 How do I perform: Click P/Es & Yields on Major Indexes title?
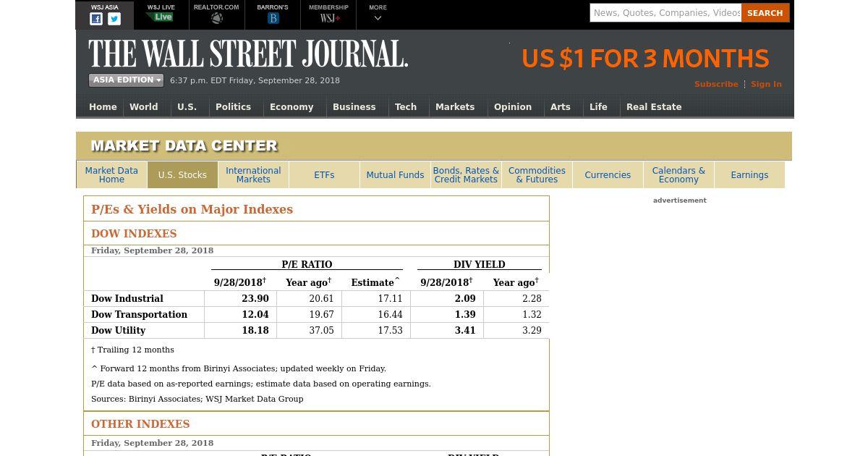(x=192, y=209)
